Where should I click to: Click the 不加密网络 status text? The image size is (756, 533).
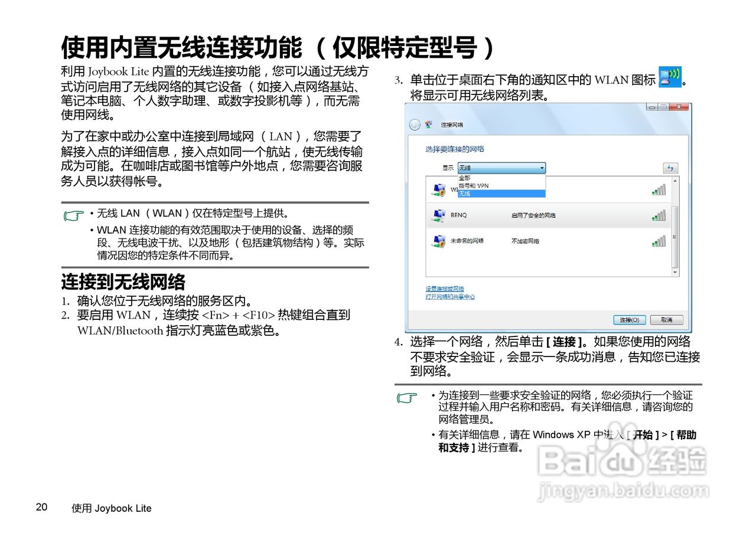(525, 241)
